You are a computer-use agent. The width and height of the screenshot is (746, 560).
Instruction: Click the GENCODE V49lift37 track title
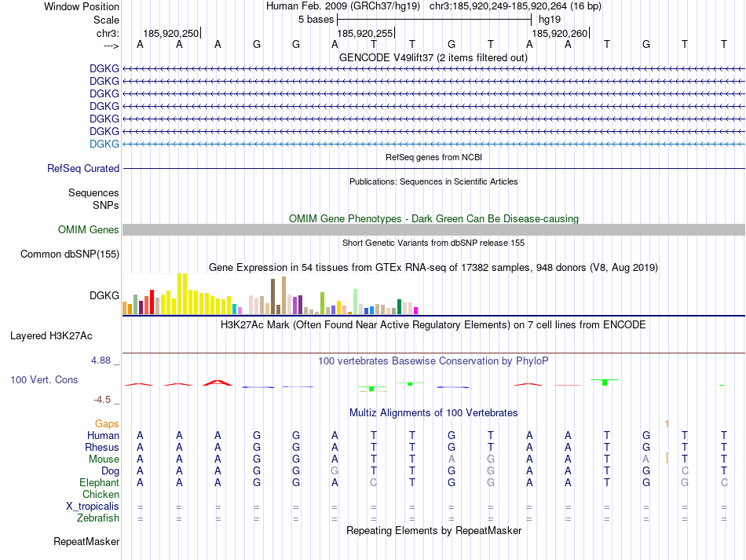tap(433, 57)
